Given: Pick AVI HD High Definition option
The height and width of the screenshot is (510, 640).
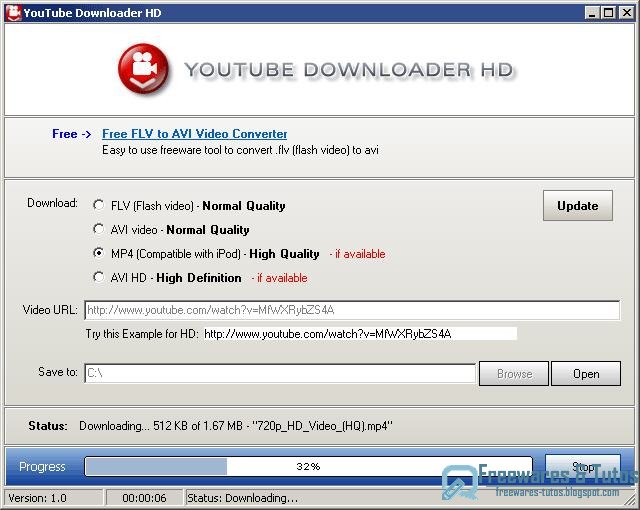Looking at the screenshot, I should tap(98, 277).
